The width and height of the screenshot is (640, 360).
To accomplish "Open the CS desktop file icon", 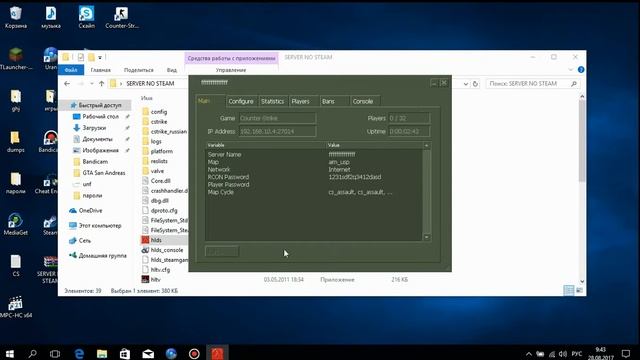I will click(x=16, y=265).
